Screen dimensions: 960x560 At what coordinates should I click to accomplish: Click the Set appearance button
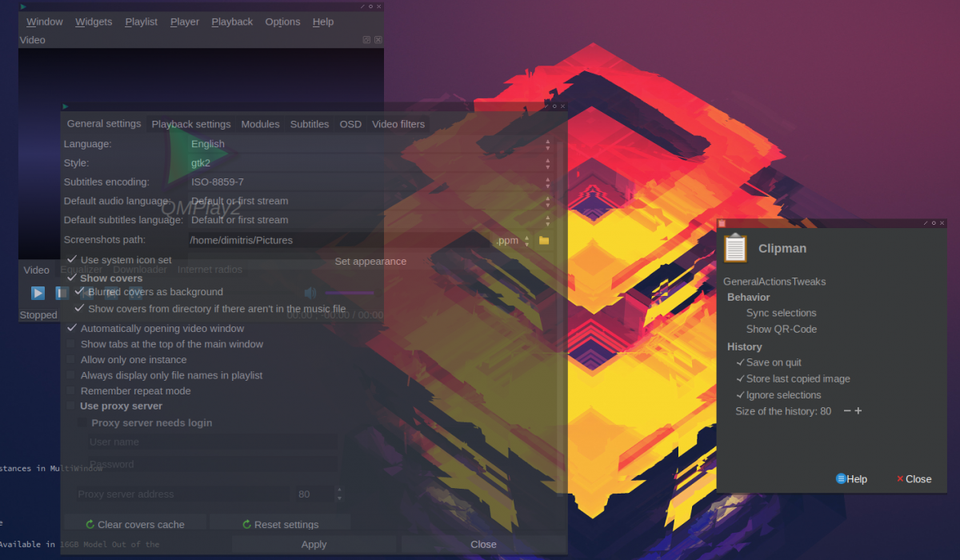pos(370,262)
